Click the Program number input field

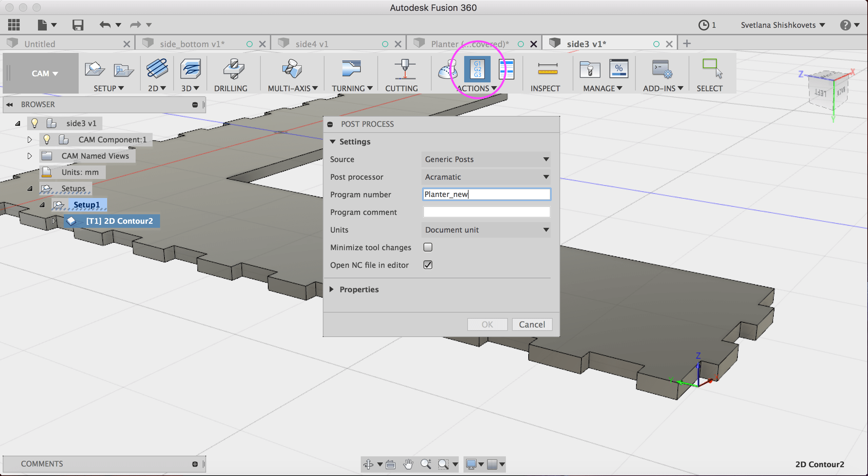[487, 194]
